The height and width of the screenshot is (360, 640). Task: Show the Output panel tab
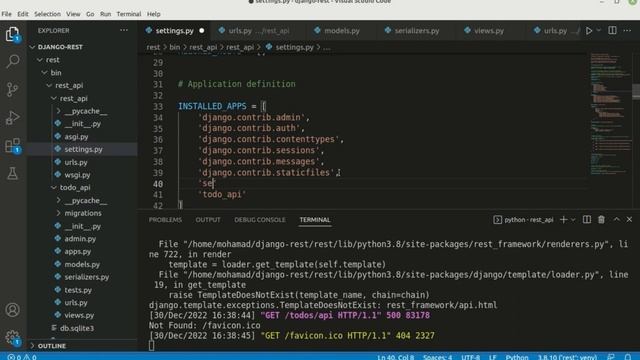208,220
